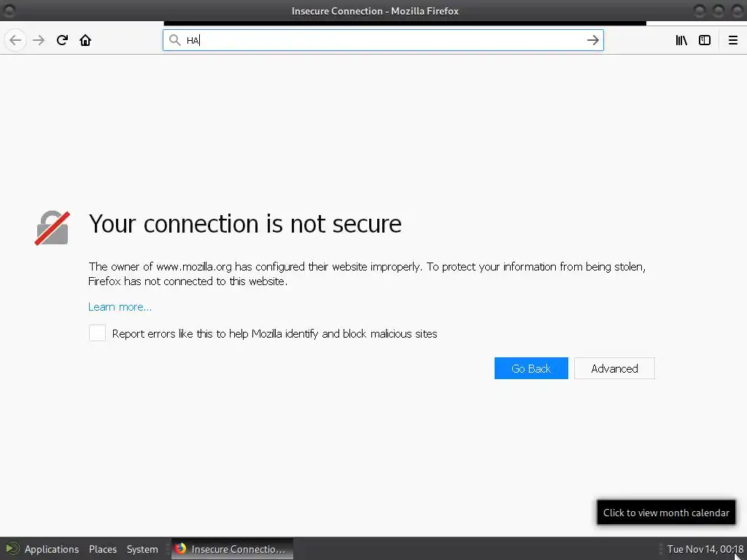Click the Advanced button
The image size is (747, 560).
(614, 368)
